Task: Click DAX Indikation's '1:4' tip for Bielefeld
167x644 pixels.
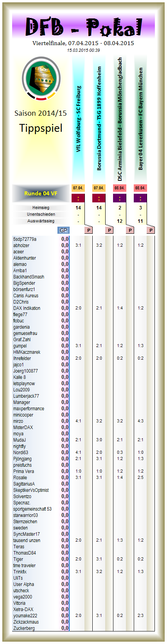Action: [x=120, y=308]
